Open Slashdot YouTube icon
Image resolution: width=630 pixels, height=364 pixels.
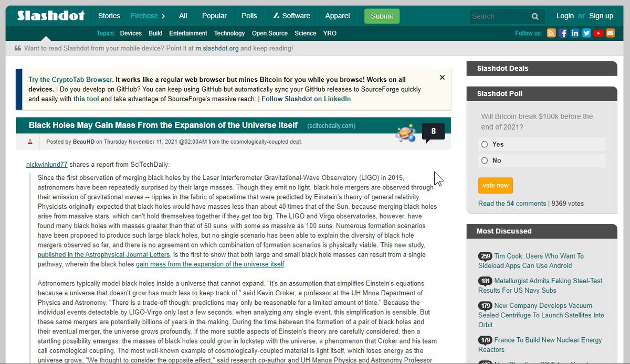(x=598, y=33)
